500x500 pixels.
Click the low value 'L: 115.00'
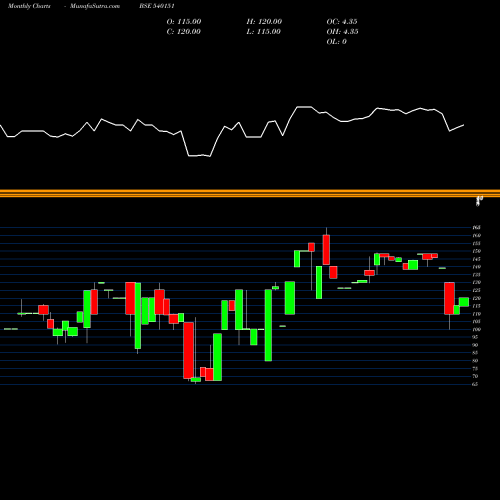(263, 32)
